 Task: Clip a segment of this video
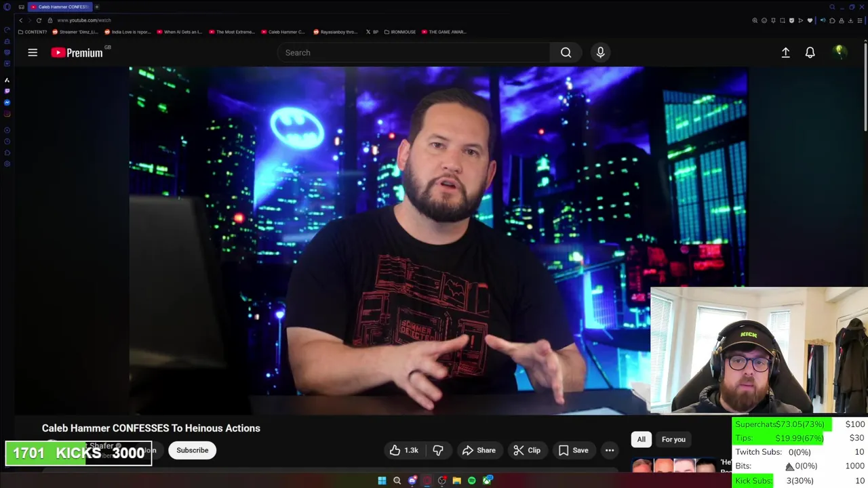tap(527, 450)
